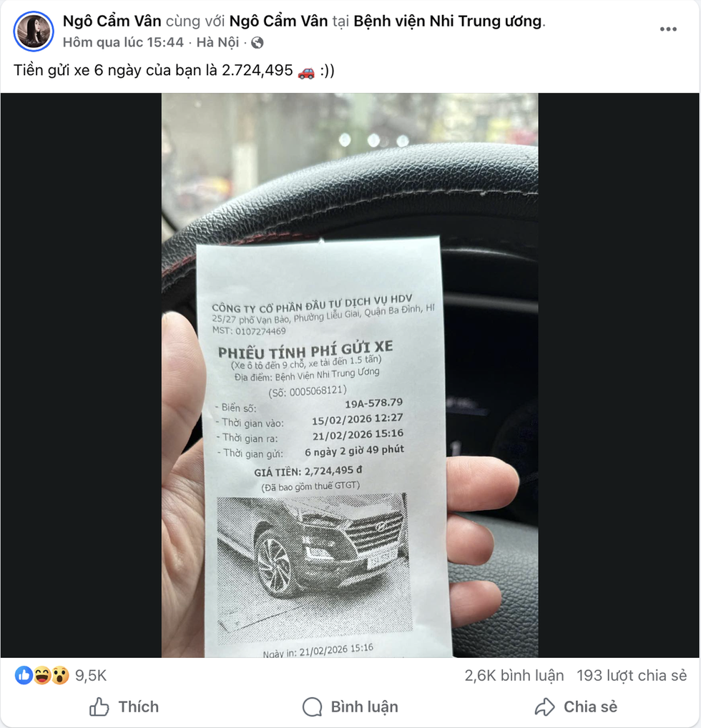Click the laughing haha reaction icon

coord(41,675)
